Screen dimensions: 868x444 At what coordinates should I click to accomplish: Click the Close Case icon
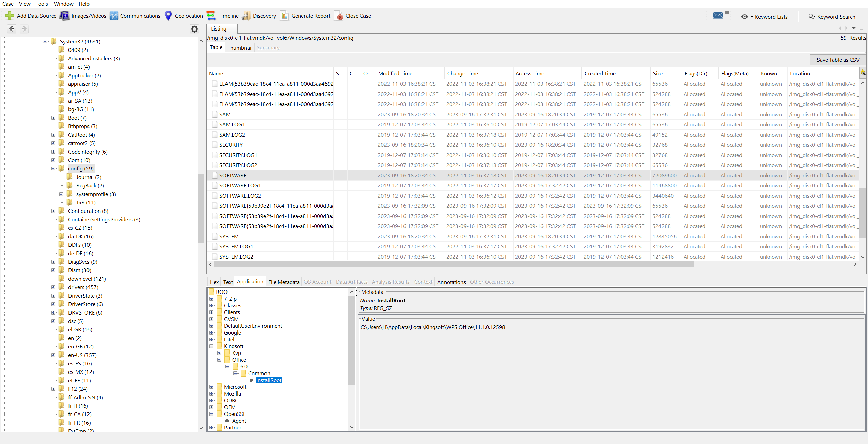point(339,16)
